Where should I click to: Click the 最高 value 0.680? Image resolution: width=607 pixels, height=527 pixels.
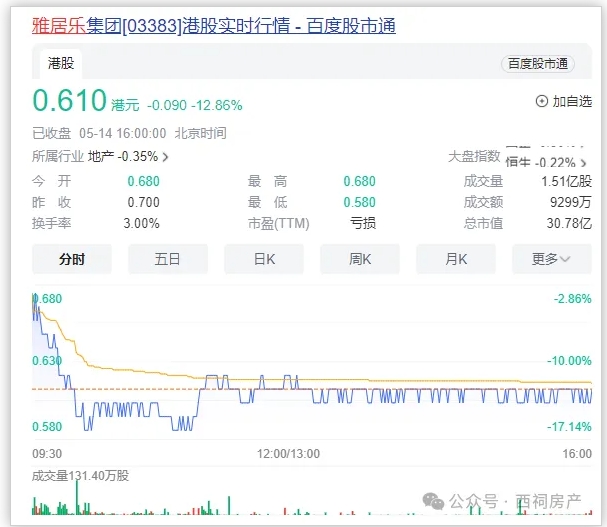(360, 181)
